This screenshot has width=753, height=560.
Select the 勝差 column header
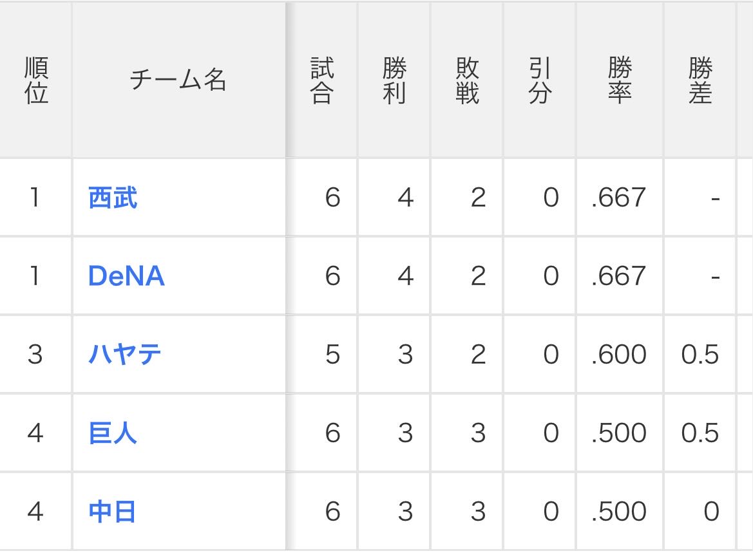[700, 80]
